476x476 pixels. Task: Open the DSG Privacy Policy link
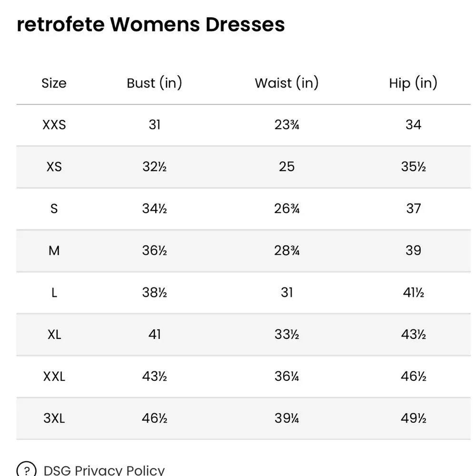[x=104, y=470]
